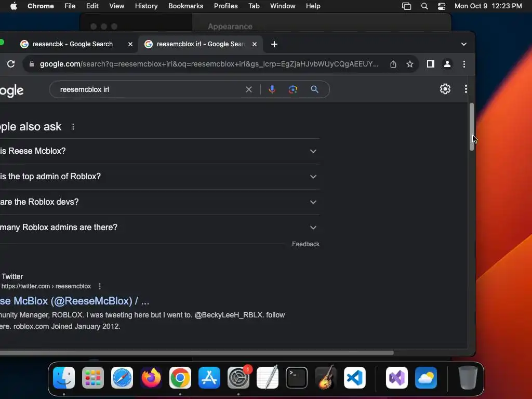
Task: Open Control Center in menu bar
Action: (x=442, y=6)
